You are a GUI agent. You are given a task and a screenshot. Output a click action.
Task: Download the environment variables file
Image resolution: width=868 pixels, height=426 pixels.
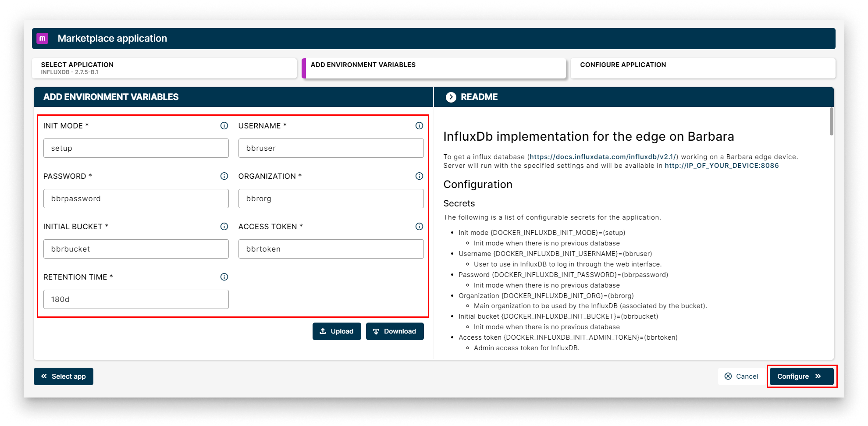coord(395,331)
